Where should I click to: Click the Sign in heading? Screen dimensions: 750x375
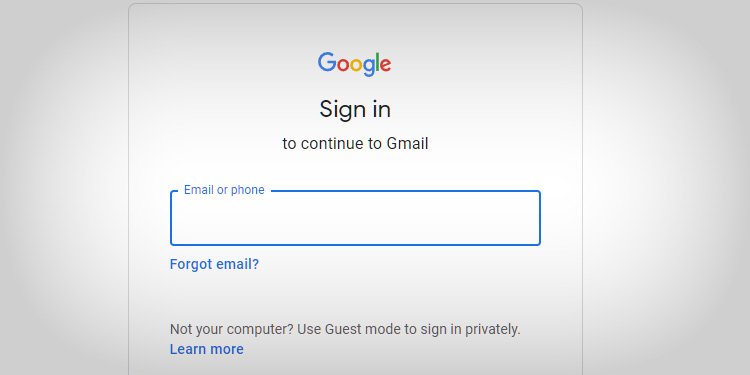pyautogui.click(x=355, y=110)
